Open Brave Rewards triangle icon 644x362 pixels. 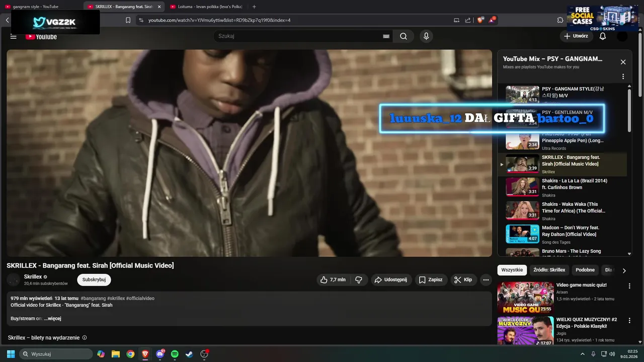coord(492,20)
